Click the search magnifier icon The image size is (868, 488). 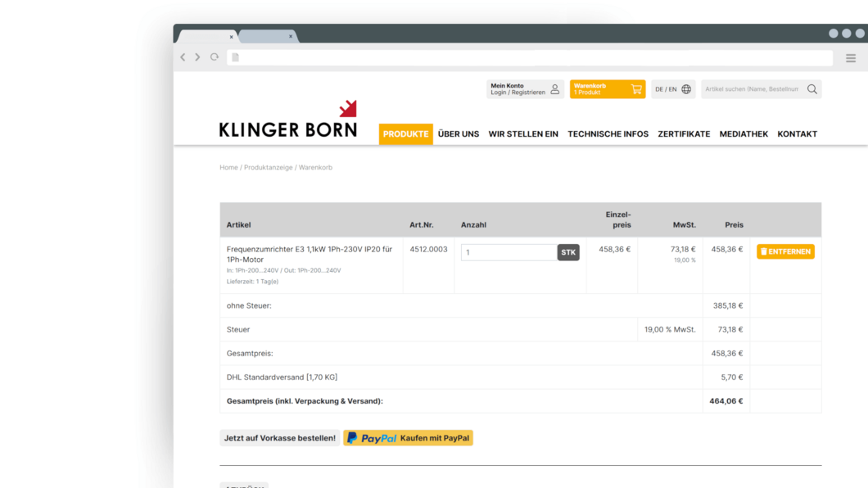pos(811,89)
